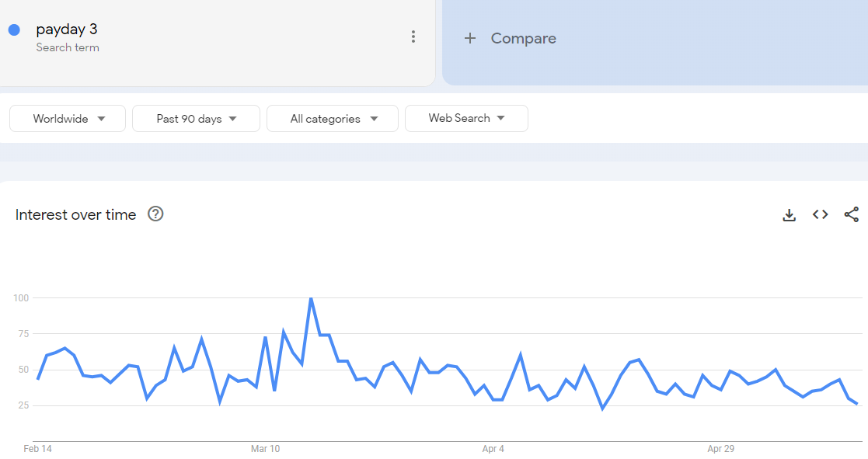Viewport: 868px width, 459px height.
Task: Click the blue payday 3 color dot
Action: [x=15, y=30]
